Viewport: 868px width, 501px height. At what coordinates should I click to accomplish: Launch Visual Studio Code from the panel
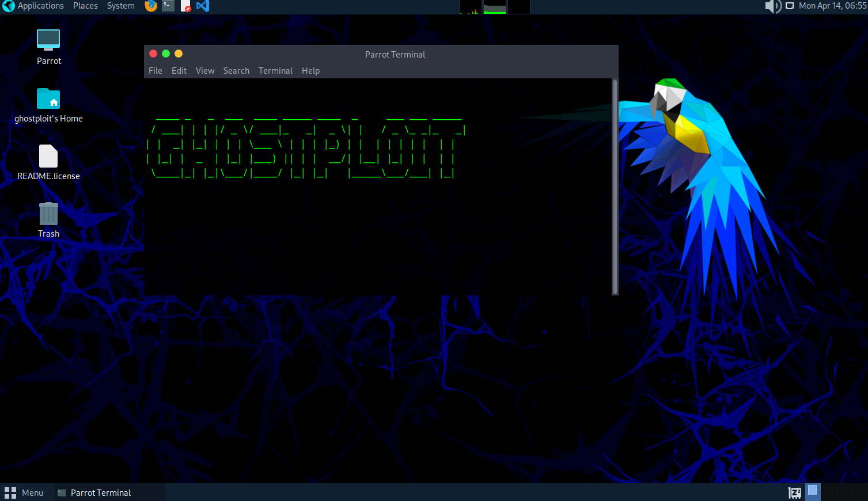click(x=203, y=6)
